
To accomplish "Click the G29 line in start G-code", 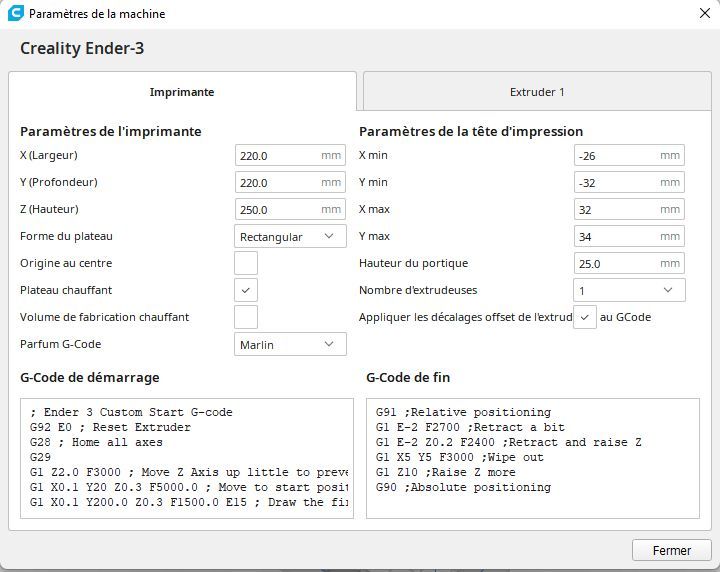I will pyautogui.click(x=40, y=457).
